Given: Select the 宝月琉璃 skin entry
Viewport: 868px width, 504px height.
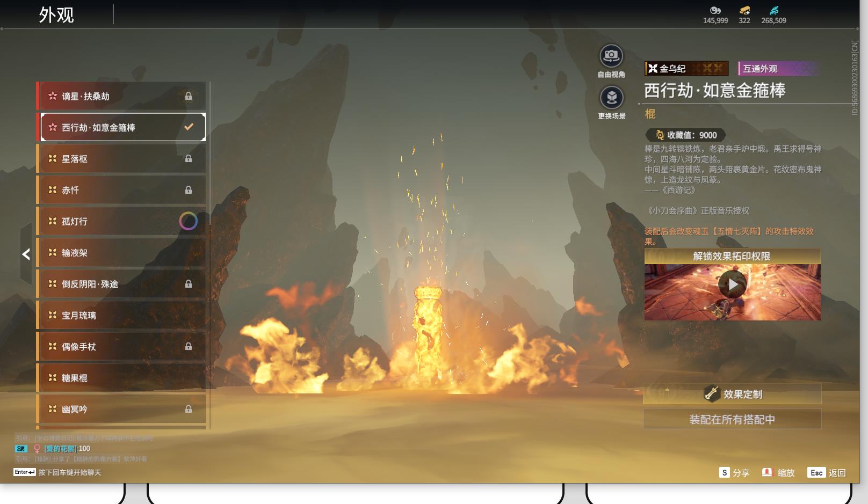Looking at the screenshot, I should coord(121,316).
